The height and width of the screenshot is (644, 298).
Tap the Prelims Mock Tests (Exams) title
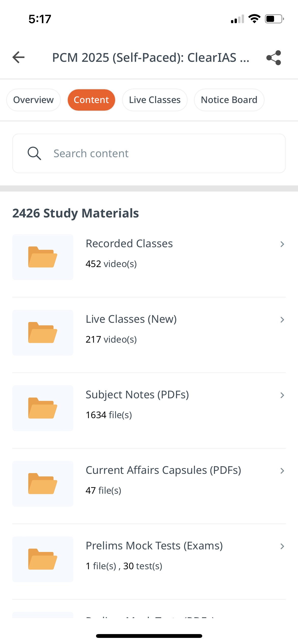pos(154,546)
